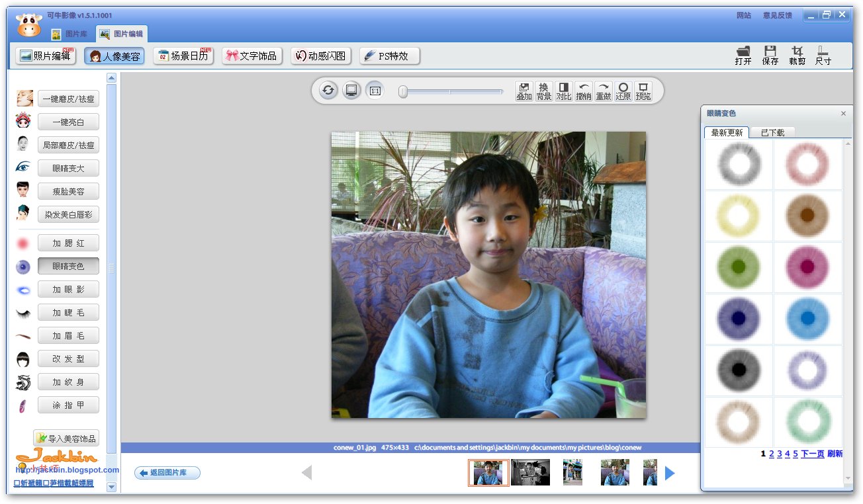Select the 加眉毛 eyebrow tool
863x504 pixels.
[x=68, y=335]
